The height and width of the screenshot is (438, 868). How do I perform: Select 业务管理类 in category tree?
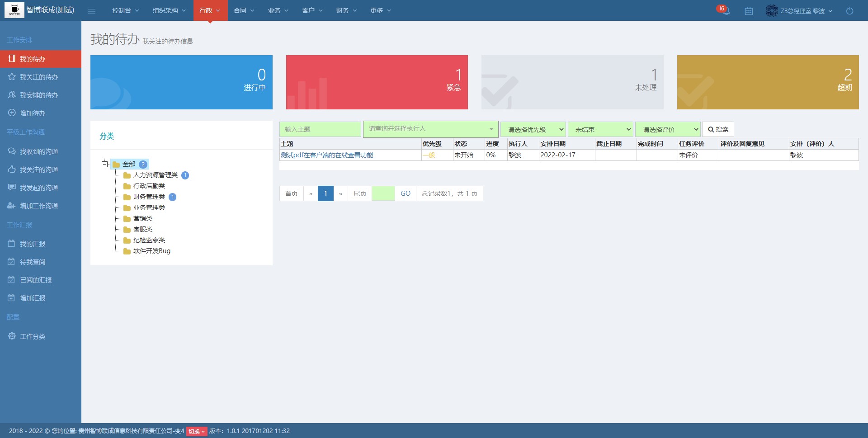(x=149, y=207)
